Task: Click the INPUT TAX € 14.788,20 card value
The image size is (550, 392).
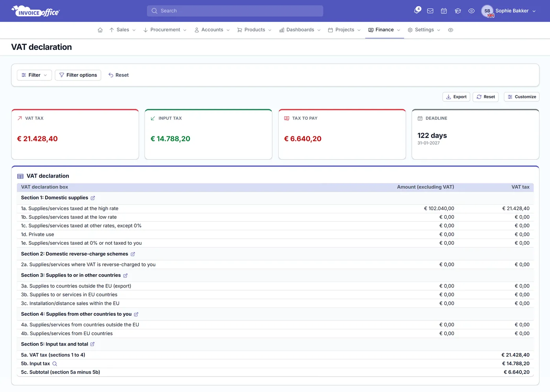Action: click(x=170, y=139)
